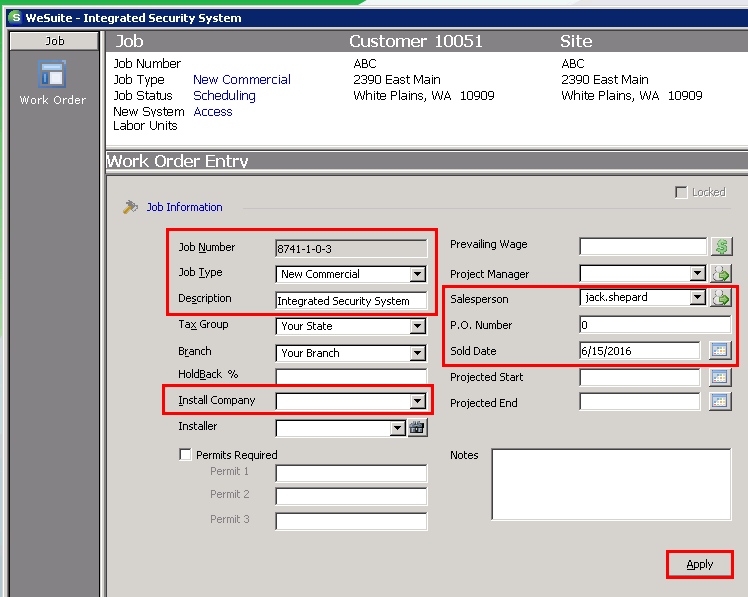The image size is (748, 597).
Task: Click the Job Information hammer icon
Action: click(130, 207)
